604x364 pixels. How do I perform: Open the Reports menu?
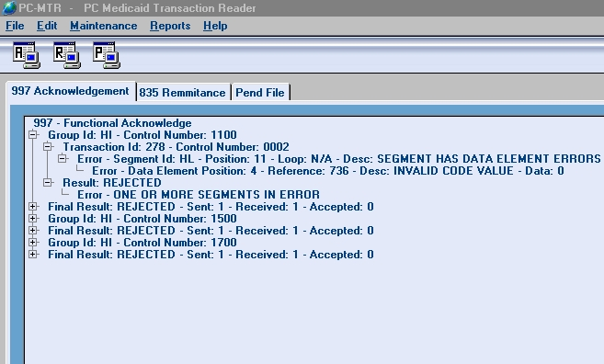point(170,26)
